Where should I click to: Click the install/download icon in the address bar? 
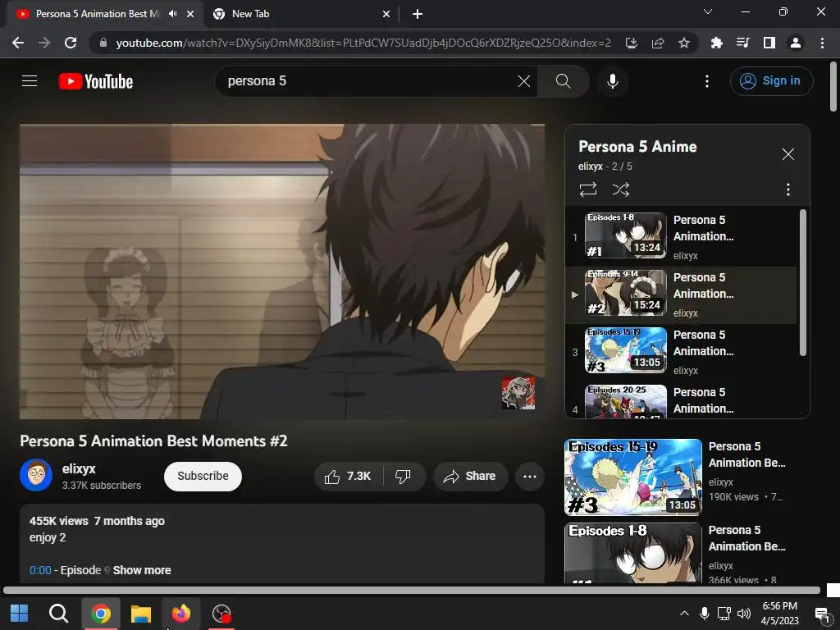[632, 43]
